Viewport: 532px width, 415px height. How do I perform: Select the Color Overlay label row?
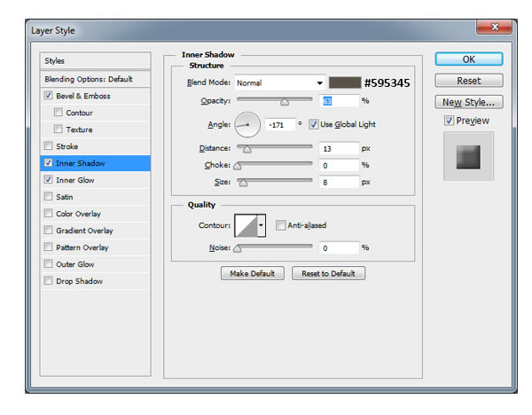pos(95,214)
